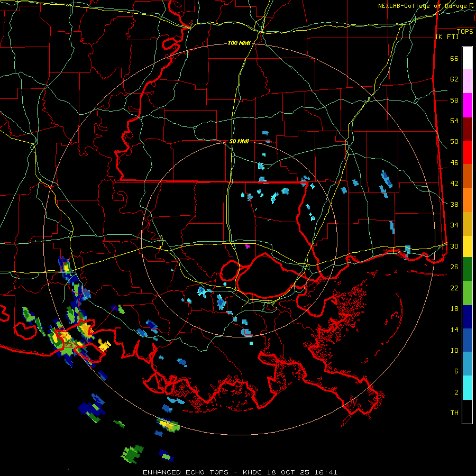Click the "62" legend value
Screen dimensions: 476x476
454,79
